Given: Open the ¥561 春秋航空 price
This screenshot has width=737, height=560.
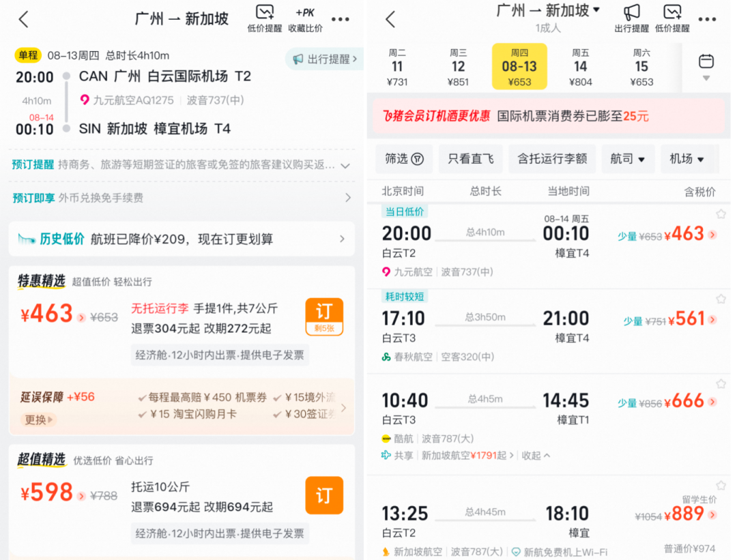Looking at the screenshot, I should pyautogui.click(x=692, y=319).
